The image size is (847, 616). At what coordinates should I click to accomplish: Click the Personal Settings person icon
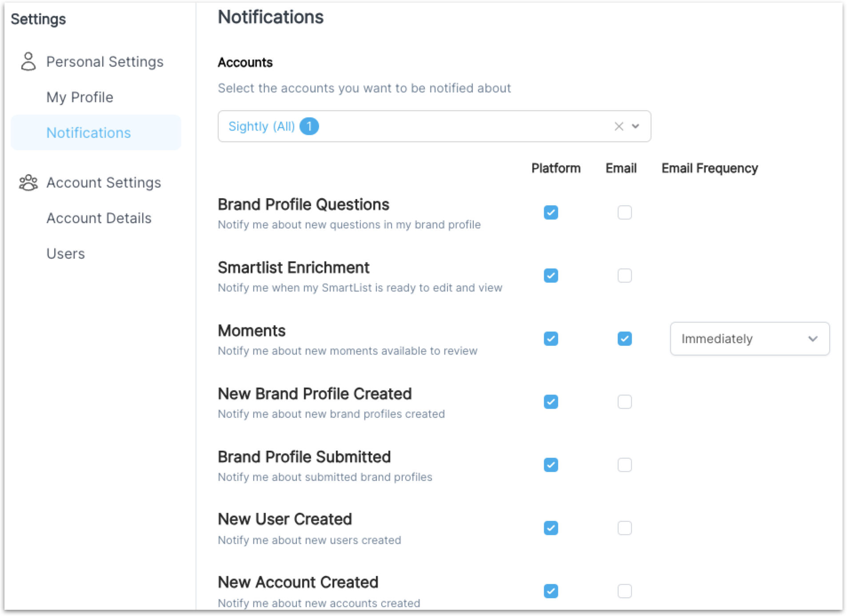pos(28,62)
